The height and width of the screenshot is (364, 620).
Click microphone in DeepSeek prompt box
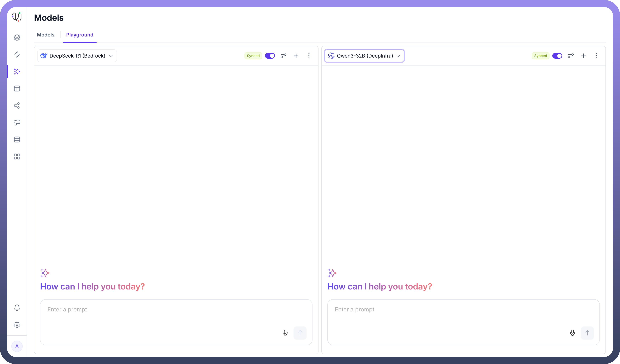[285, 333]
